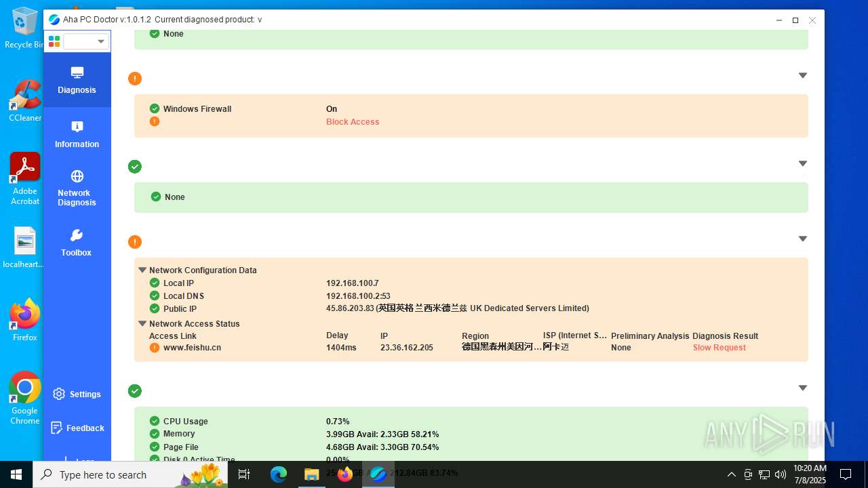Collapse the section above the None result

pyautogui.click(x=803, y=163)
